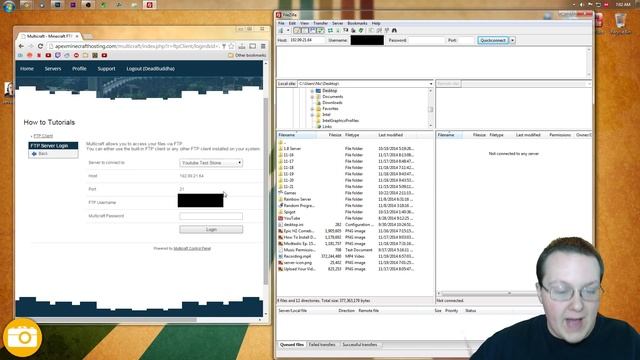Click the directory comparison toolbar icon

click(x=379, y=31)
